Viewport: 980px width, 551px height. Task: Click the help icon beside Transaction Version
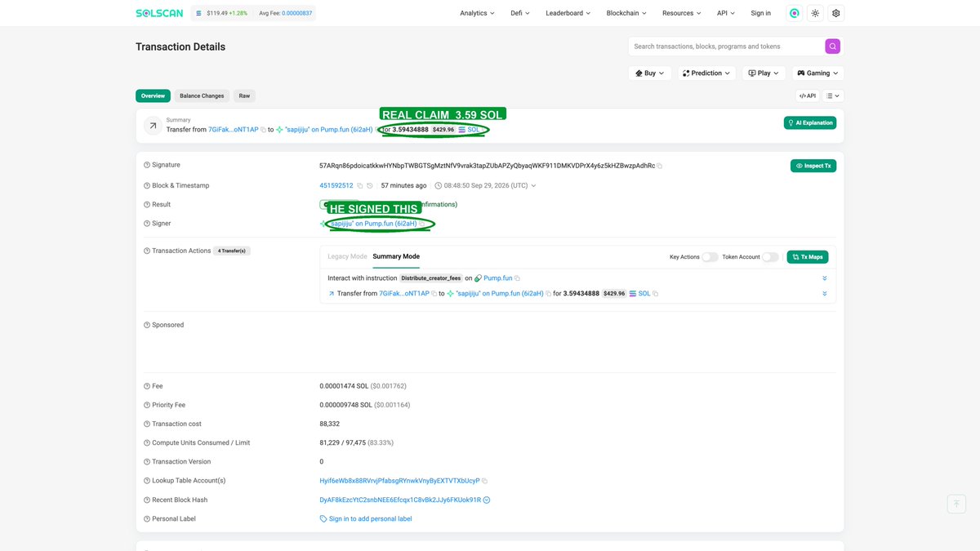147,462
